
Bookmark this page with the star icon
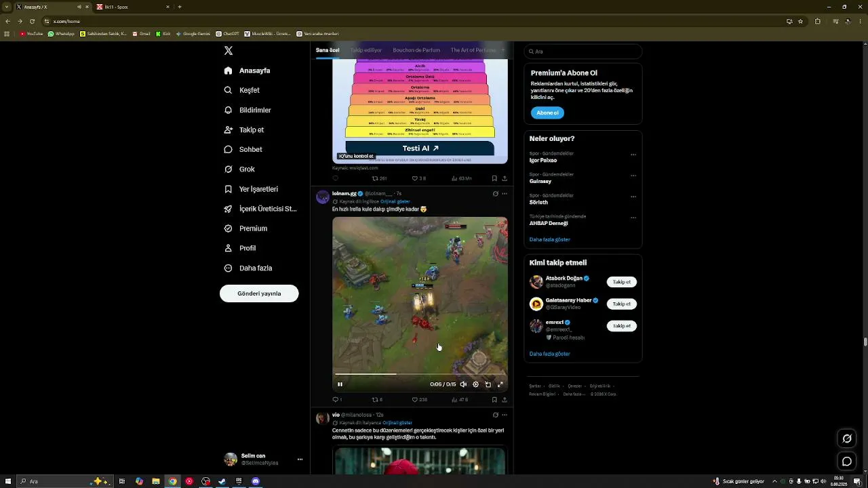[800, 21]
